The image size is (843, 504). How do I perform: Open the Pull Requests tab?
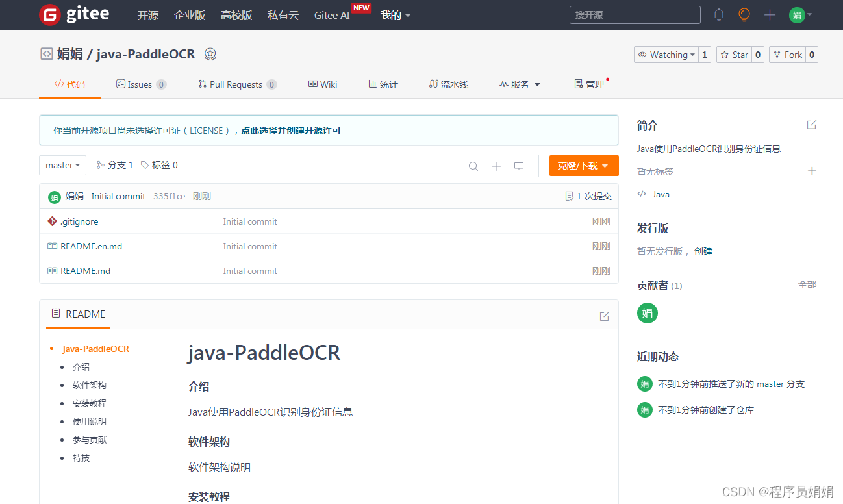click(x=238, y=84)
